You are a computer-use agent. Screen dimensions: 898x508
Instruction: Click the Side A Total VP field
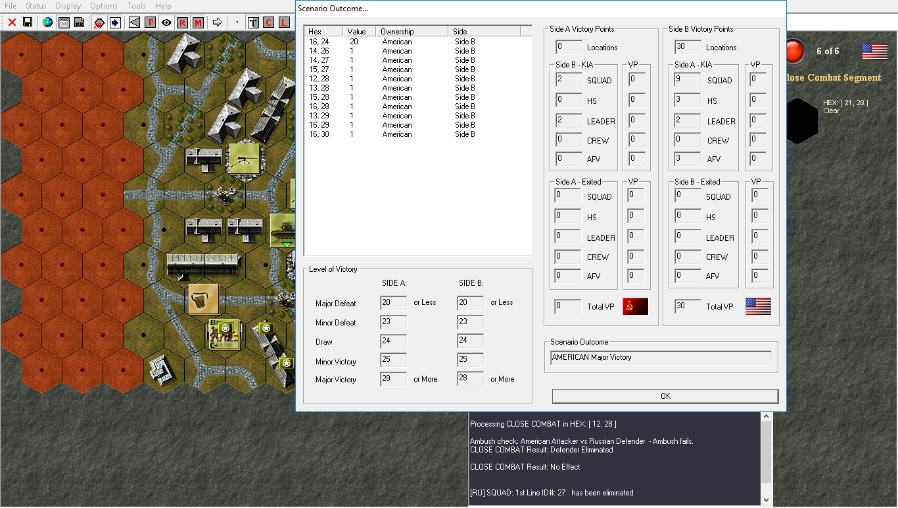[x=568, y=306]
